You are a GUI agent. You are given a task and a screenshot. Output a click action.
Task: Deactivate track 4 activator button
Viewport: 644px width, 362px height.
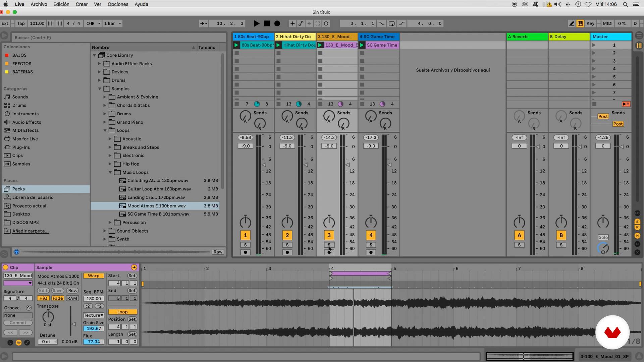371,235
